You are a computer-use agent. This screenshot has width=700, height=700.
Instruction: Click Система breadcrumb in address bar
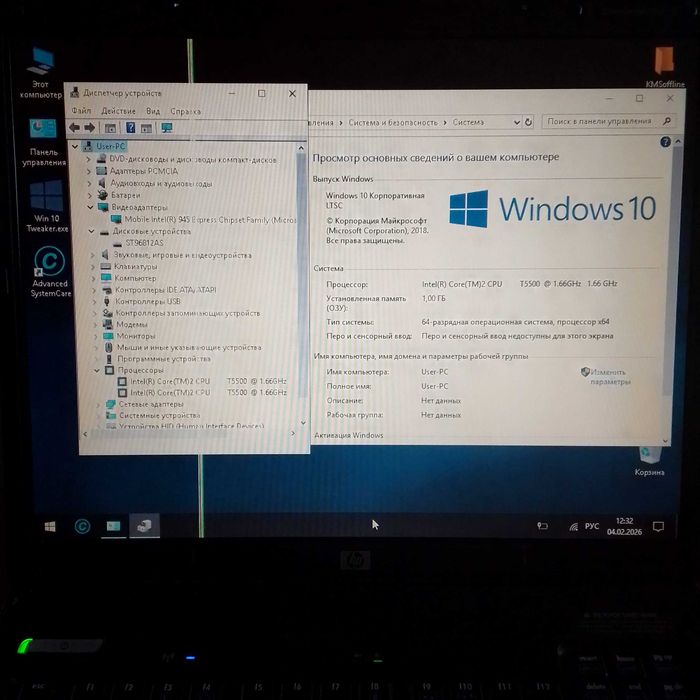pyautogui.click(x=468, y=122)
